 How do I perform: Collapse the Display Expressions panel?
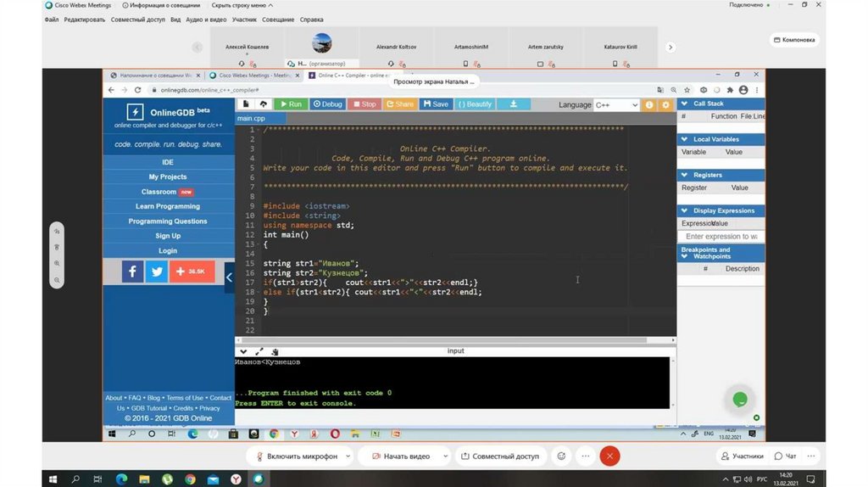tap(685, 210)
